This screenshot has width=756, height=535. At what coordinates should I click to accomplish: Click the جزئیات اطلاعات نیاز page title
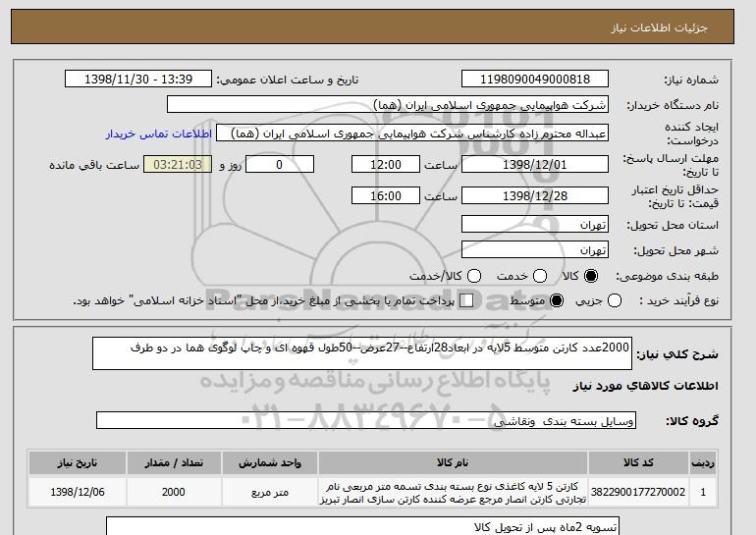coord(659,27)
